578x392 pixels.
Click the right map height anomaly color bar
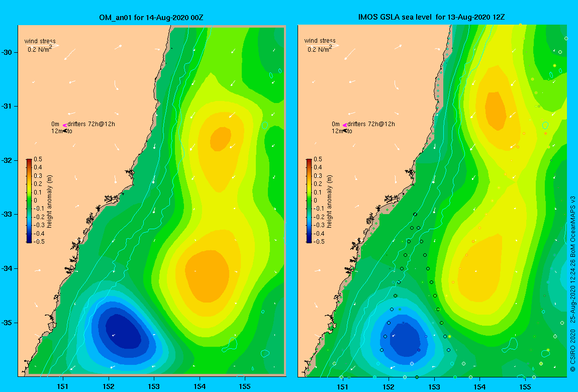point(309,201)
